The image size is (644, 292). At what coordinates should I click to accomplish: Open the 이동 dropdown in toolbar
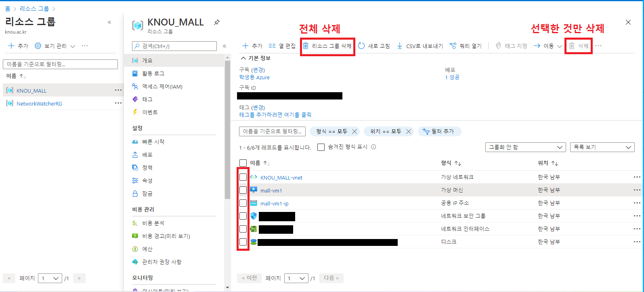(x=548, y=46)
